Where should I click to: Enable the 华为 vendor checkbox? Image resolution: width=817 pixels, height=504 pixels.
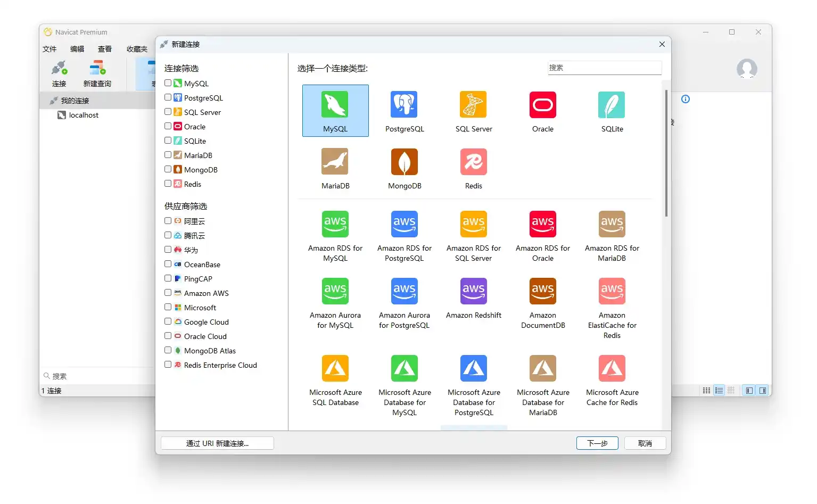click(x=168, y=250)
